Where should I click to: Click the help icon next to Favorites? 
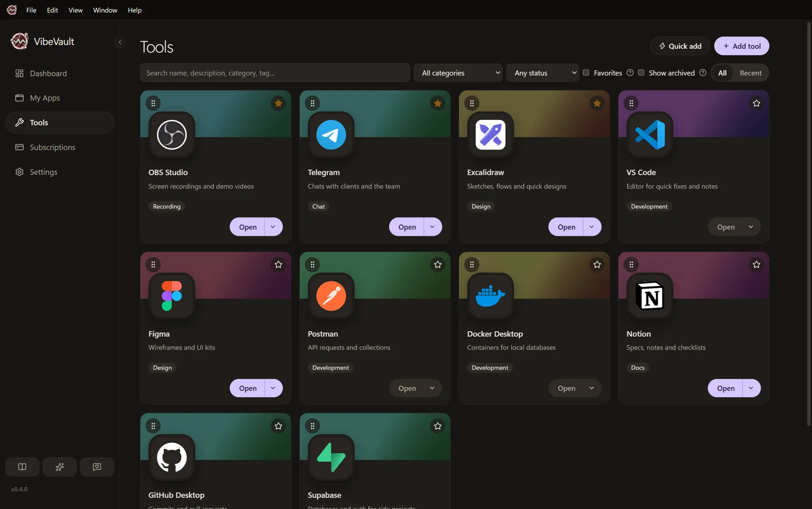click(630, 73)
